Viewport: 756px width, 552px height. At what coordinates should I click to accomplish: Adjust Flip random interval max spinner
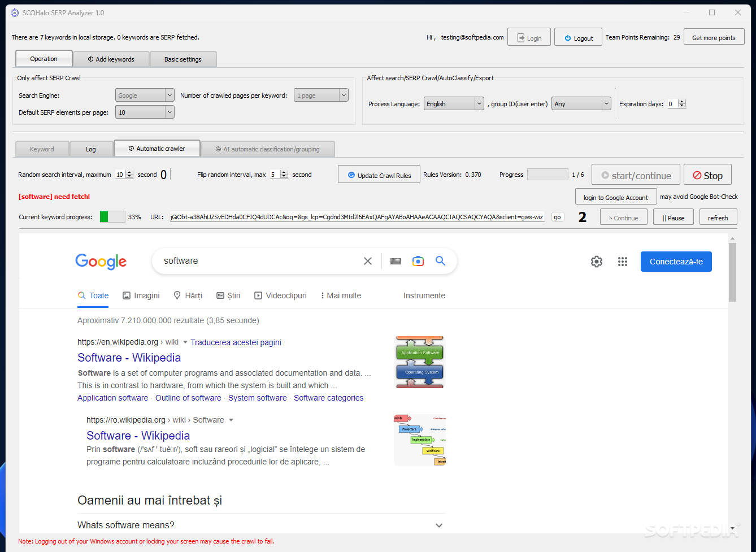pyautogui.click(x=279, y=175)
